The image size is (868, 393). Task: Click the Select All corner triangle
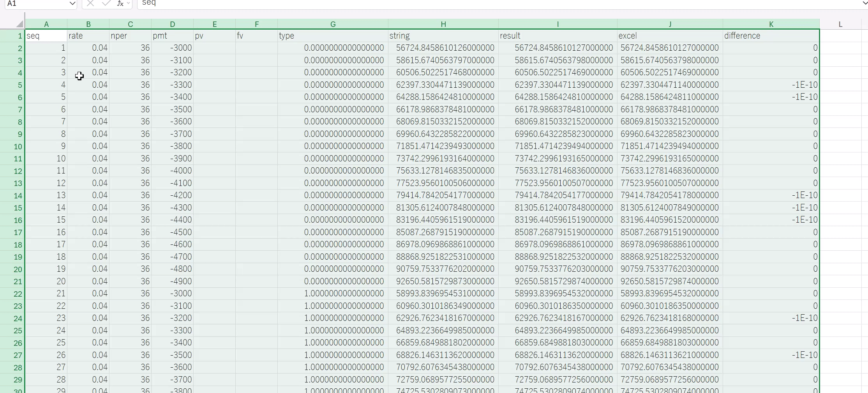click(x=19, y=24)
